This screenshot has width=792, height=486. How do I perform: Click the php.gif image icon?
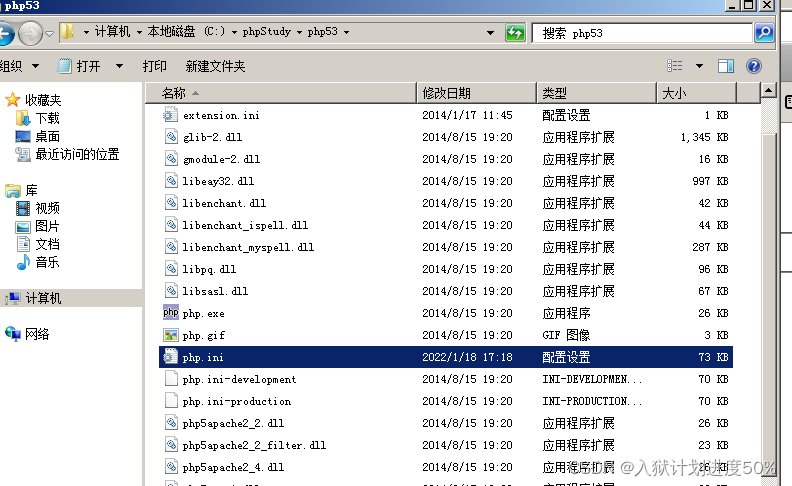[171, 335]
